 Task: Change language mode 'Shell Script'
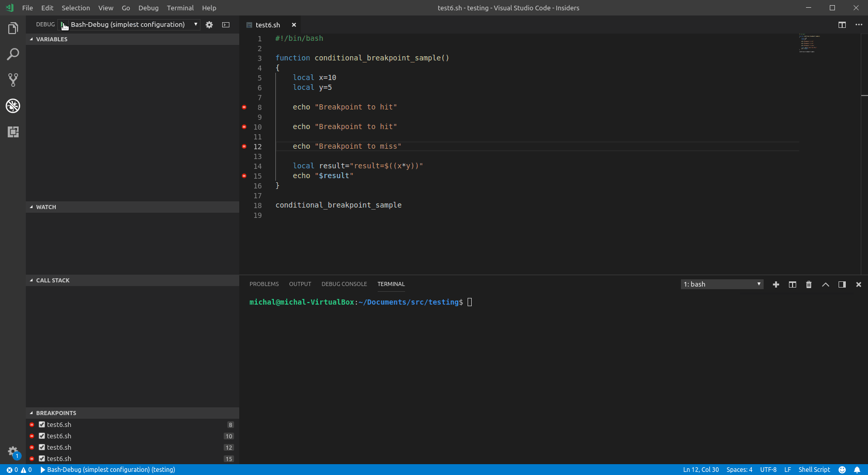tap(814, 470)
